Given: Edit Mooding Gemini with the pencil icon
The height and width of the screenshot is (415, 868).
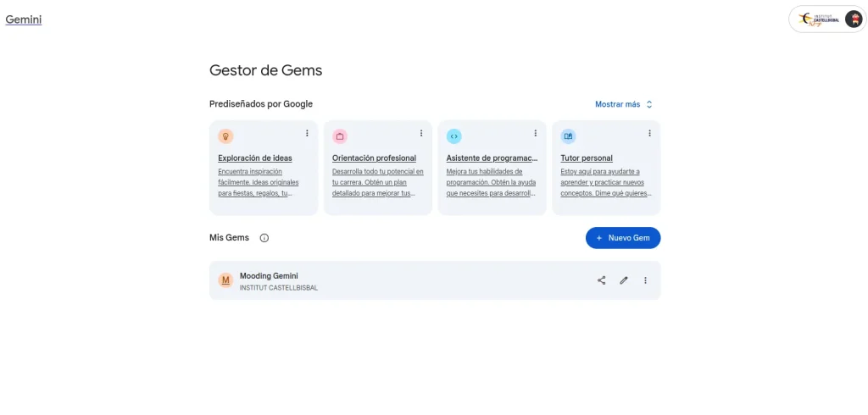Looking at the screenshot, I should (624, 280).
